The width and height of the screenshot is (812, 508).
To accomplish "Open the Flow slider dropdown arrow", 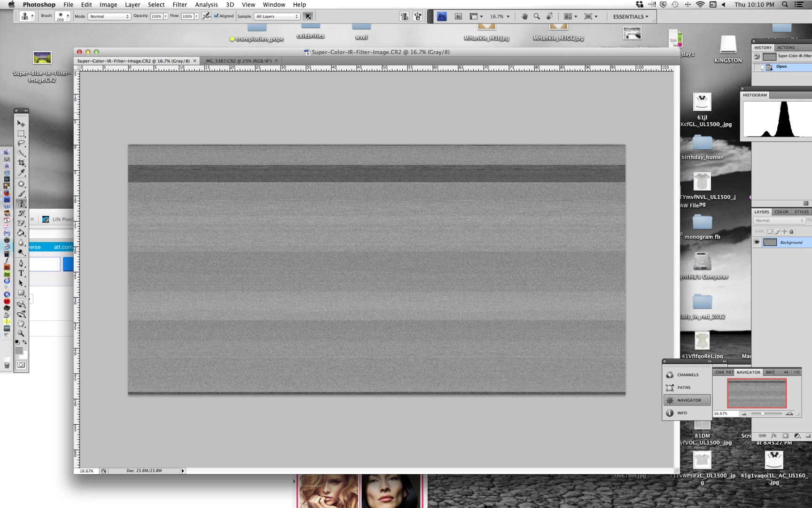I will (x=196, y=16).
